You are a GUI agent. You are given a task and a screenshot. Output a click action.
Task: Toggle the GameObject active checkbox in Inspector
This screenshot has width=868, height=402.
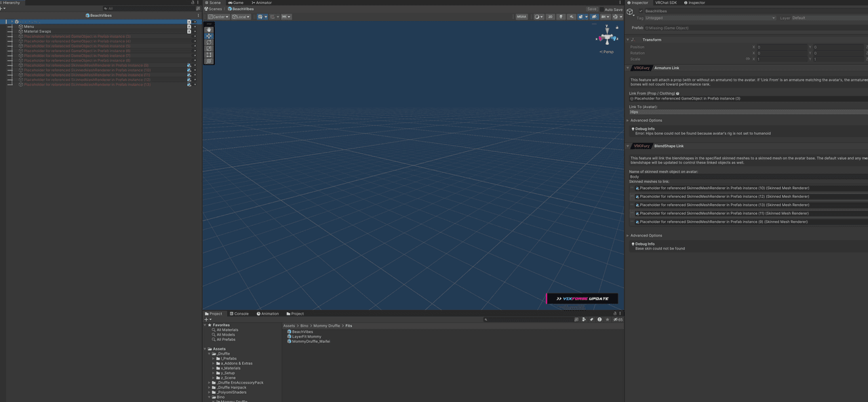point(641,11)
